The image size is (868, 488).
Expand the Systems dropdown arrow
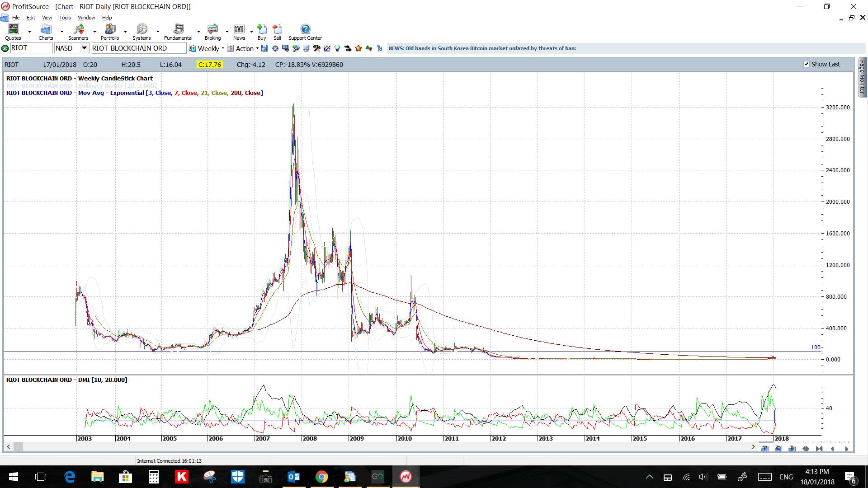click(158, 32)
